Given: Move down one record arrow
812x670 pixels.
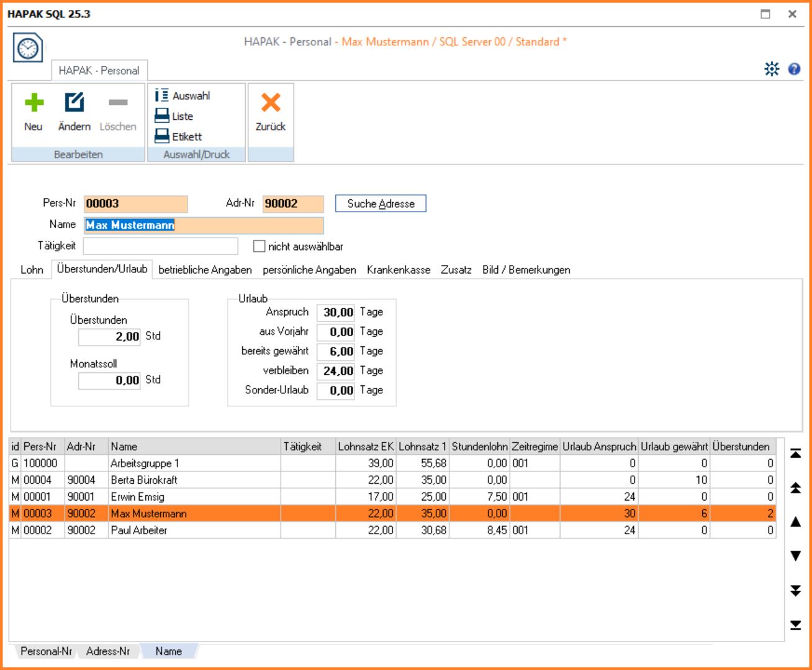Looking at the screenshot, I should click(x=795, y=556).
